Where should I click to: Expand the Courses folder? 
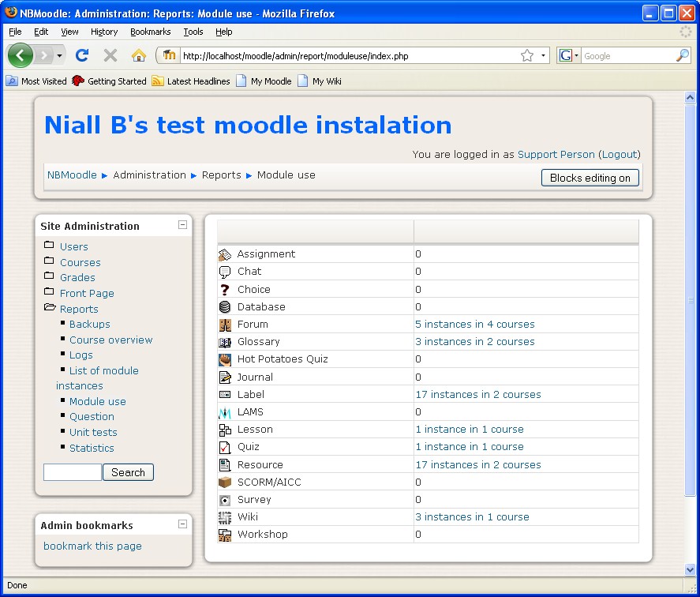[49, 261]
